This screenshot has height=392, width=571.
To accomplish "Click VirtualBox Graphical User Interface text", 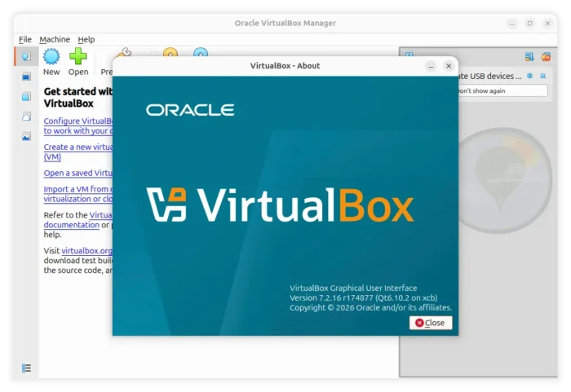I will (x=353, y=288).
